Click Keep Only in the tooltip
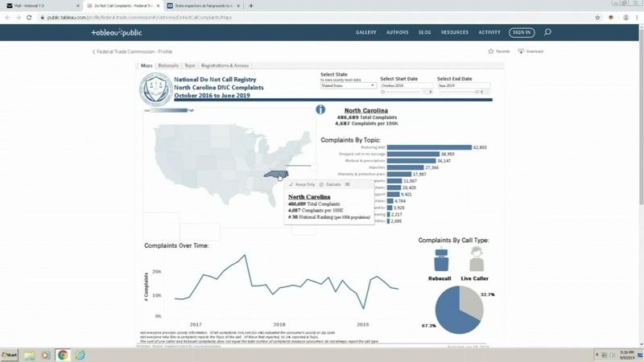The height and width of the screenshot is (362, 644). (302, 185)
